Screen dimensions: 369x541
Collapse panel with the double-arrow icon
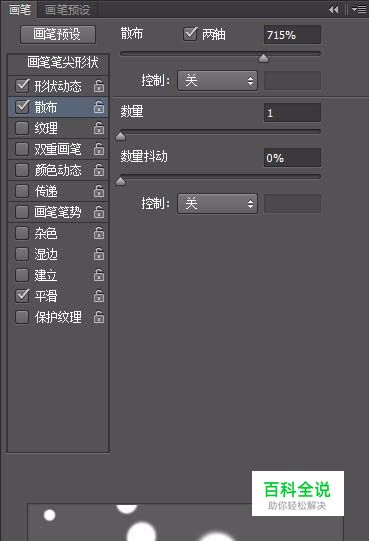pos(333,9)
